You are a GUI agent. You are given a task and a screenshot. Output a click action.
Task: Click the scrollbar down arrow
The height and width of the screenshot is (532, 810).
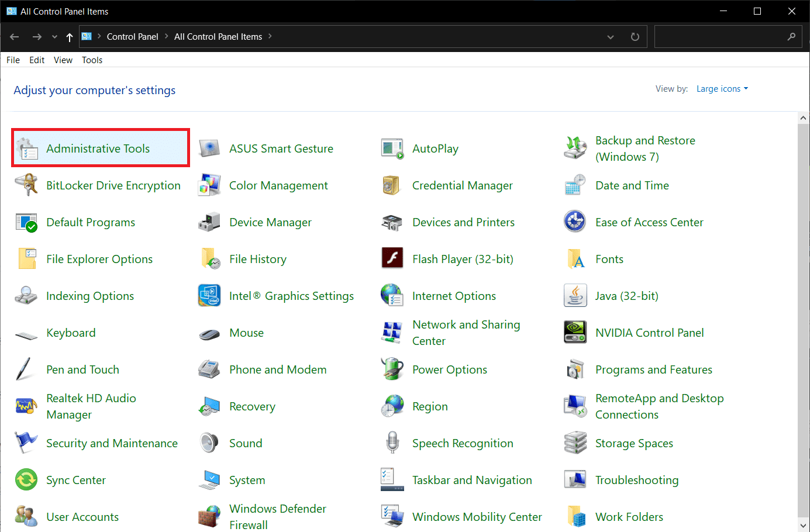[802, 524]
